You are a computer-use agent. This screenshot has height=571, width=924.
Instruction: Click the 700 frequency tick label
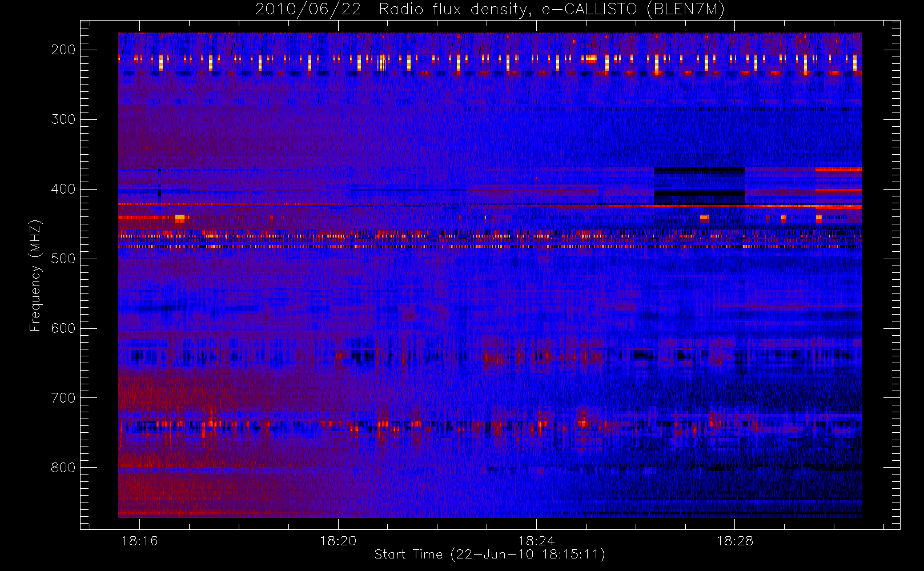pyautogui.click(x=63, y=398)
